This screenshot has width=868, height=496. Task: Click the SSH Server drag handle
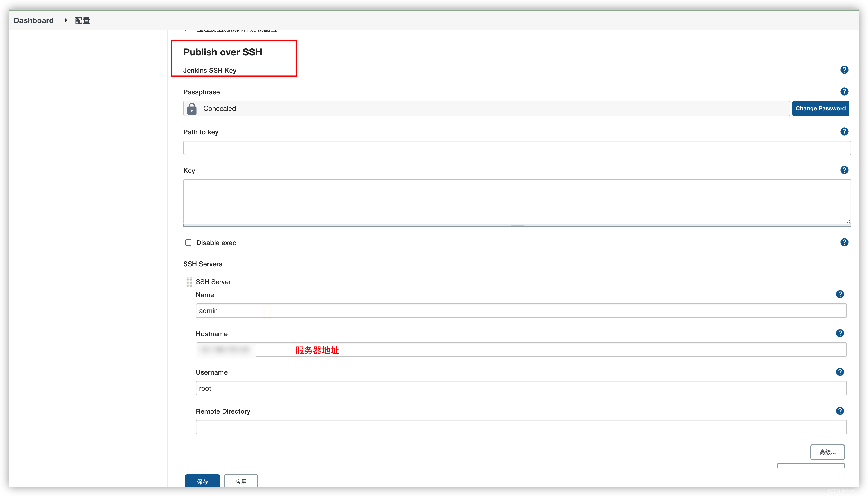[189, 282]
